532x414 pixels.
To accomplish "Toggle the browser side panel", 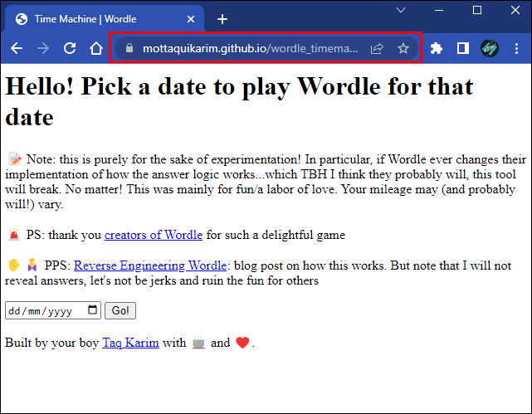I will [463, 48].
